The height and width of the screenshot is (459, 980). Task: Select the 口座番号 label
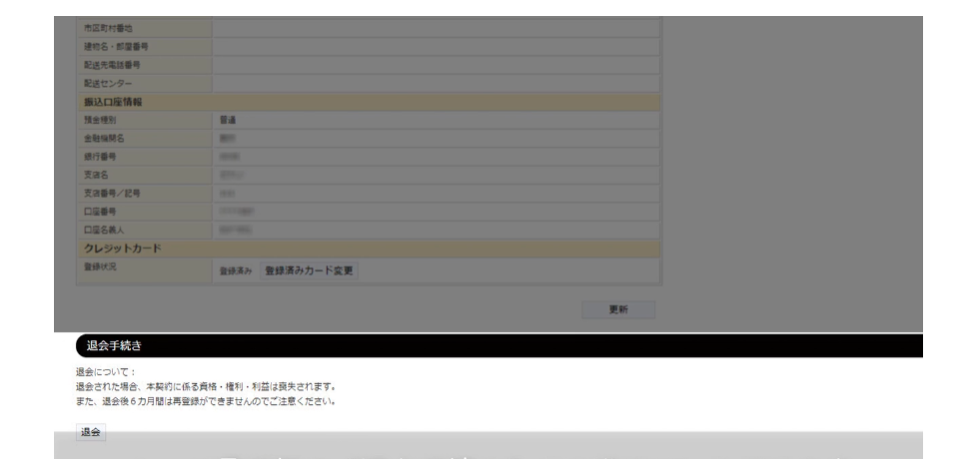[x=100, y=212]
